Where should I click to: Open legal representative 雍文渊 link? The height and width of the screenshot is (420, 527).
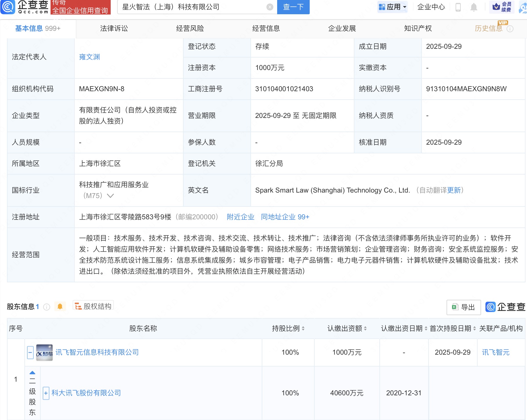tap(89, 57)
